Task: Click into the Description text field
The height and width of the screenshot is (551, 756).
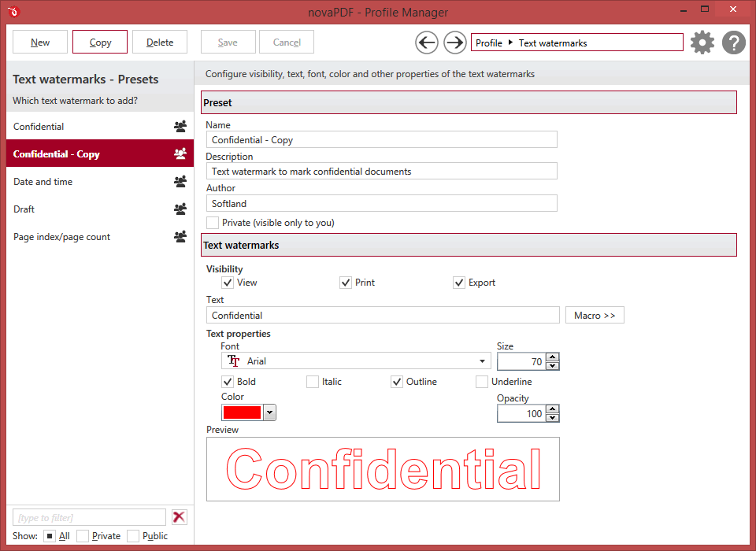Action: pyautogui.click(x=381, y=171)
